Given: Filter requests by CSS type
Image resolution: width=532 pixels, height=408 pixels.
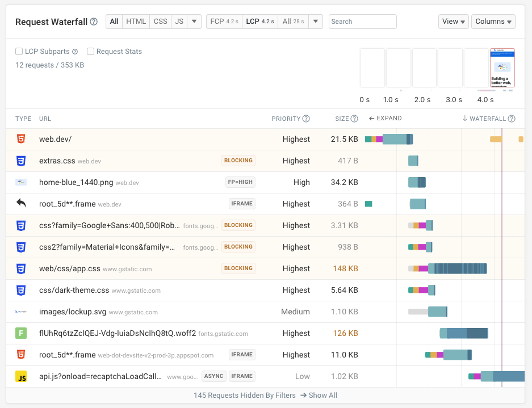Looking at the screenshot, I should 161,22.
